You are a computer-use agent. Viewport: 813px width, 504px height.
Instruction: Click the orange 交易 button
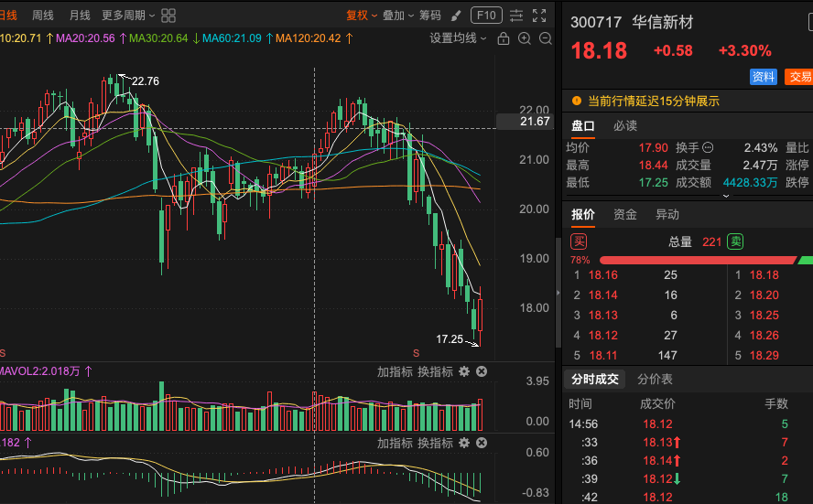799,77
